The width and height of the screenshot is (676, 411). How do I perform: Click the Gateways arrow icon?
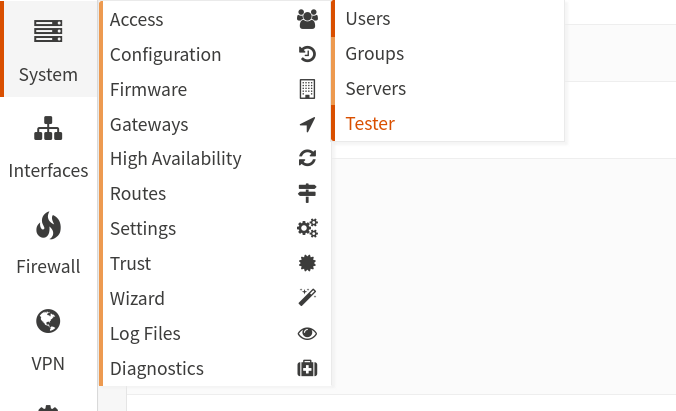point(307,125)
